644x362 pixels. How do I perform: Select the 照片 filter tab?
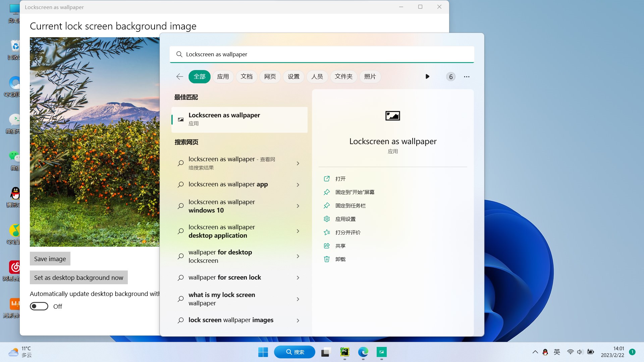370,77
